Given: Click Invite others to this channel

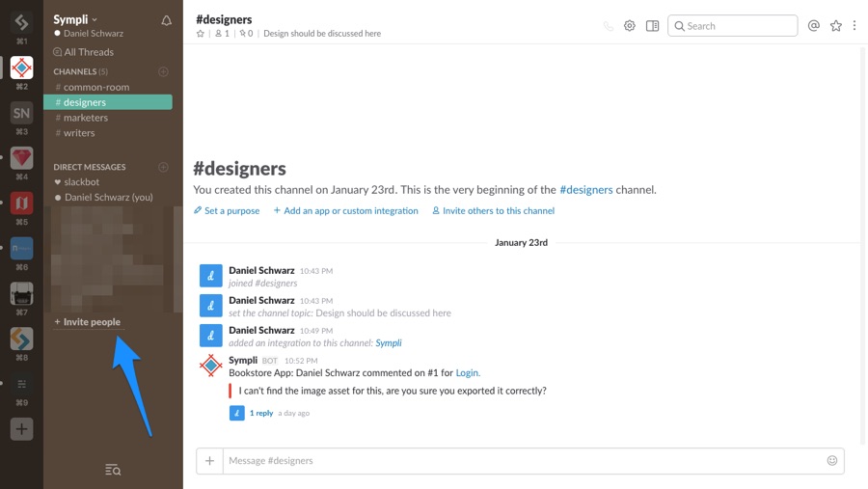Looking at the screenshot, I should click(493, 211).
